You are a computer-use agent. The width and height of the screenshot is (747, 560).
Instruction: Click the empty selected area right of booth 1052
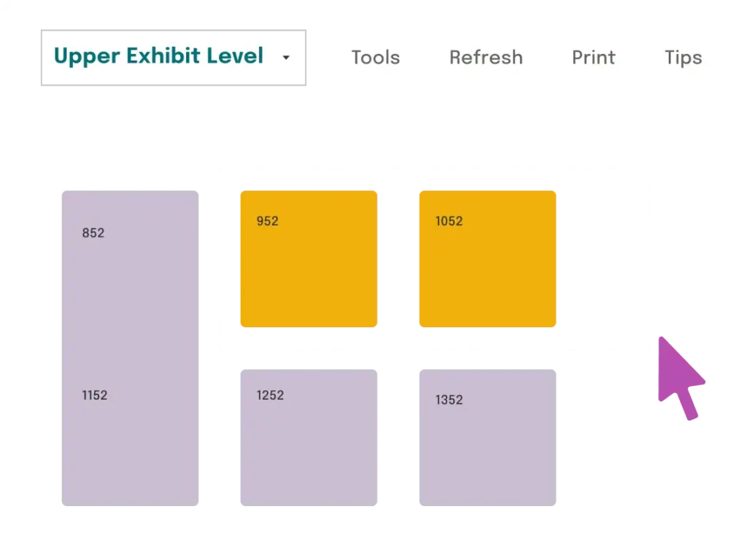pos(605,259)
